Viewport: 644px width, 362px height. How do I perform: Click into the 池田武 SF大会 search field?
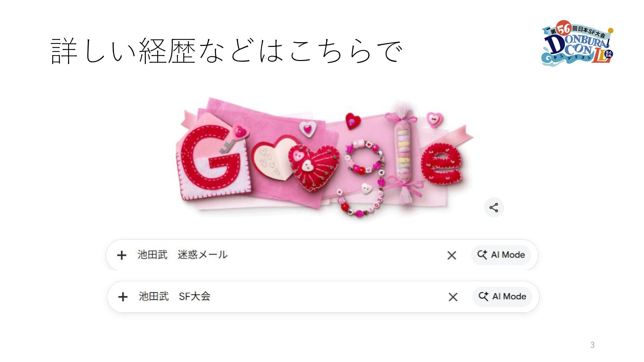coord(287,297)
